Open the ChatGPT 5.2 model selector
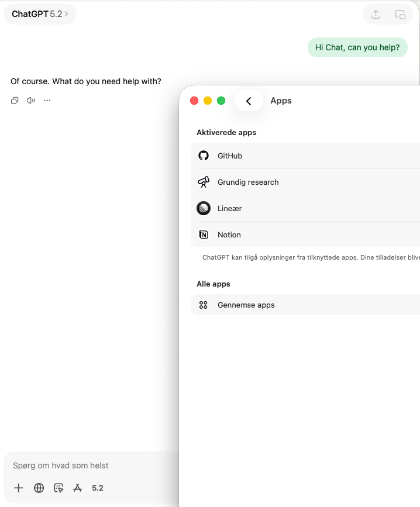Image resolution: width=420 pixels, height=507 pixels. click(x=37, y=14)
